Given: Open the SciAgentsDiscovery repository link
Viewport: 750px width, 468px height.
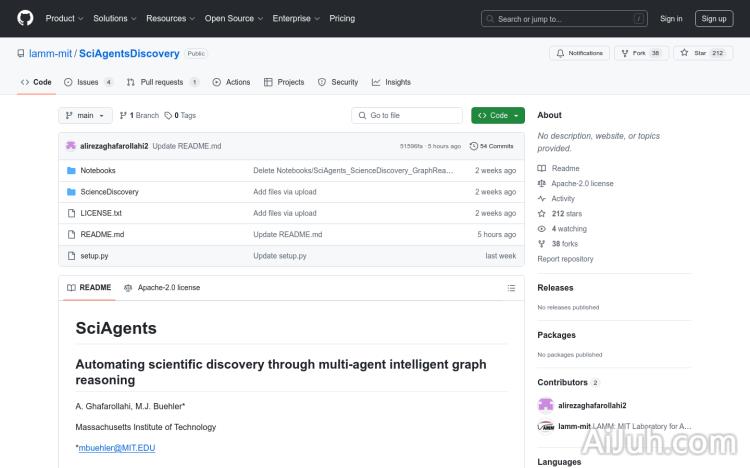Looking at the screenshot, I should point(129,54).
